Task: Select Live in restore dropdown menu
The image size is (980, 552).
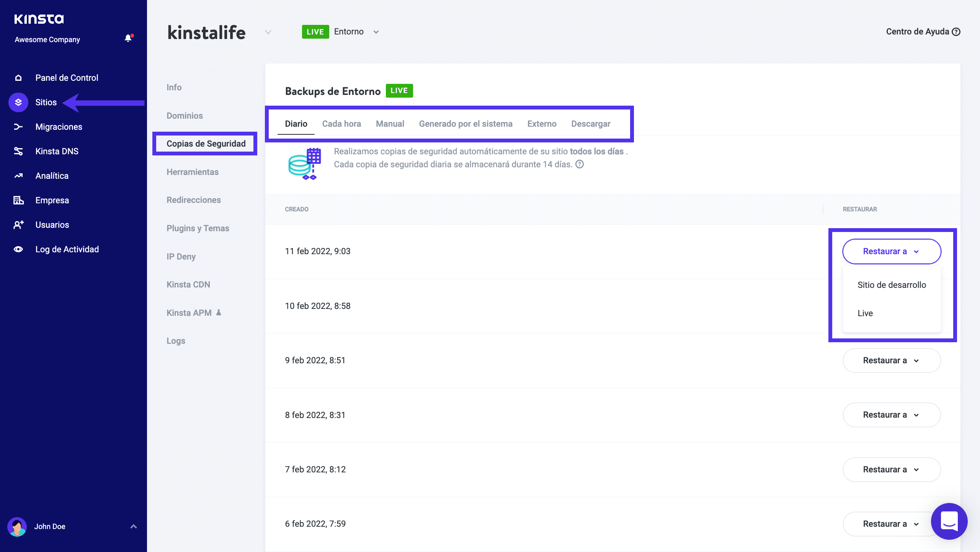Action: (x=865, y=313)
